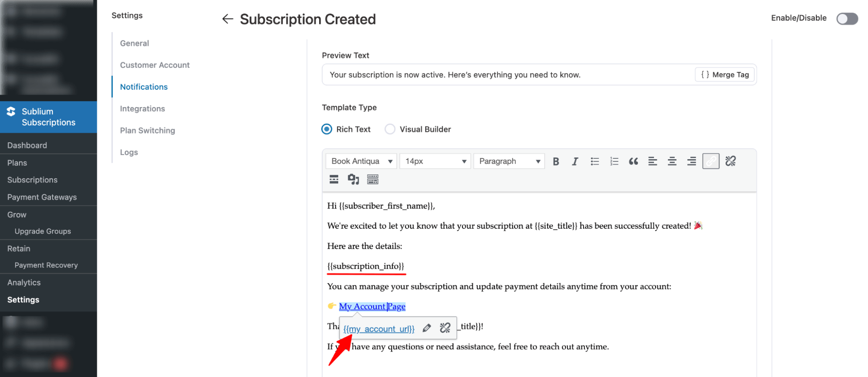Click the 'You can manage your subscription' line
Screen dimensions: 868x377
click(x=499, y=286)
